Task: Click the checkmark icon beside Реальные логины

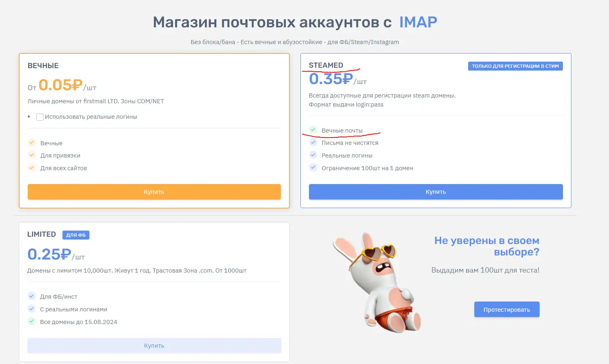Action: pos(313,155)
